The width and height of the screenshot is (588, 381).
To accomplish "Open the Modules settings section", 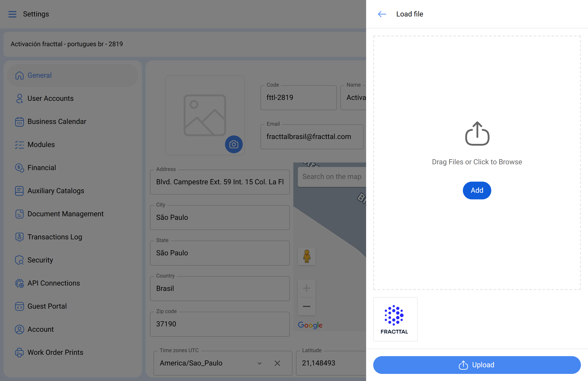I will 41,145.
